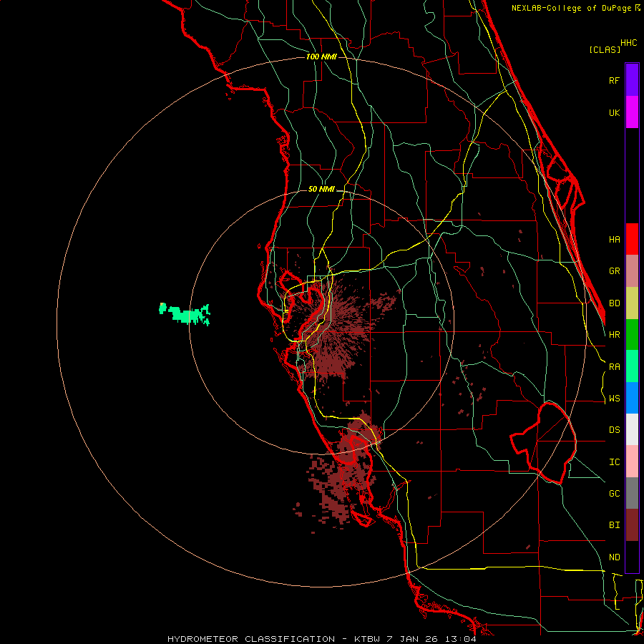This screenshot has height=644, width=644.
Task: Click the HR green legend swatch
Action: point(632,335)
